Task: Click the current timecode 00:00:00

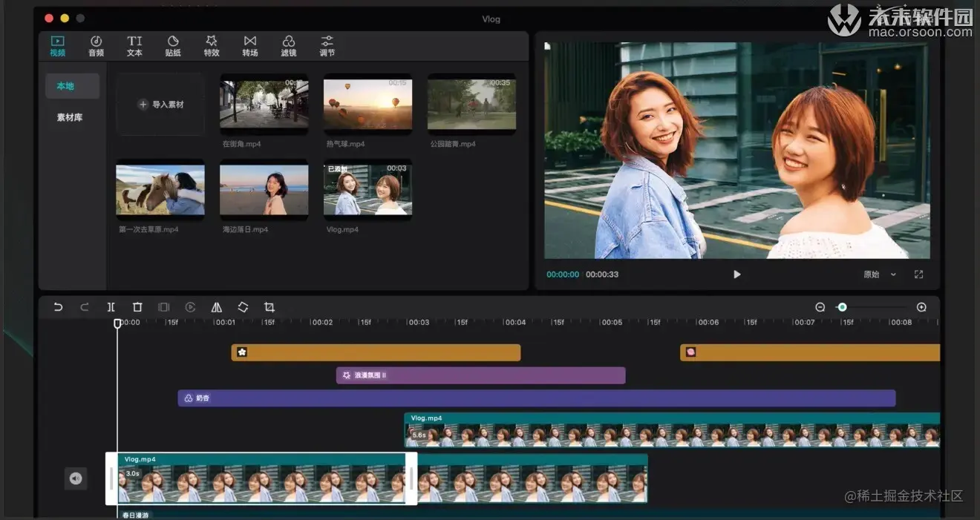Action: 563,274
